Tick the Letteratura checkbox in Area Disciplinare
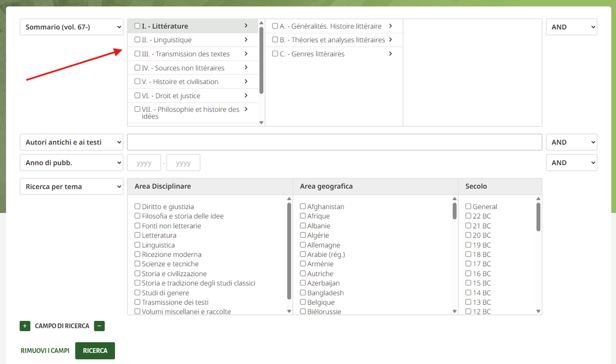The image size is (616, 364). click(x=138, y=235)
